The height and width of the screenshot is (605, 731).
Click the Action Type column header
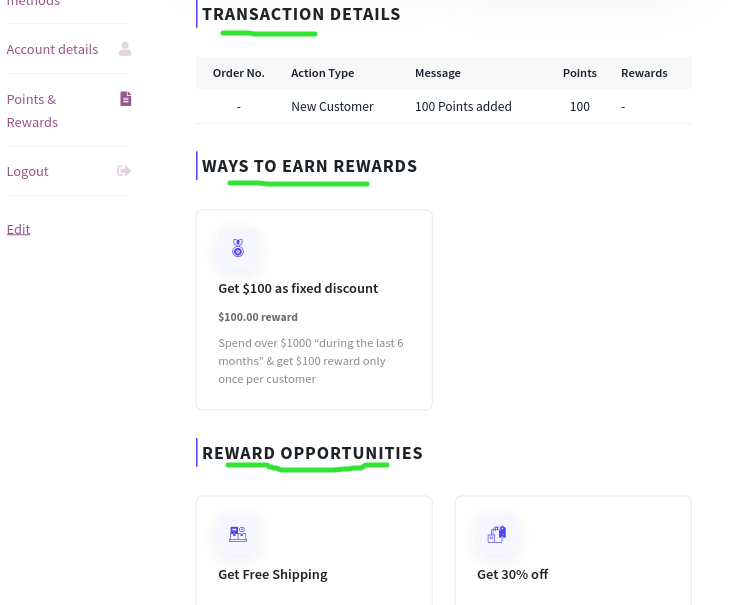click(323, 73)
